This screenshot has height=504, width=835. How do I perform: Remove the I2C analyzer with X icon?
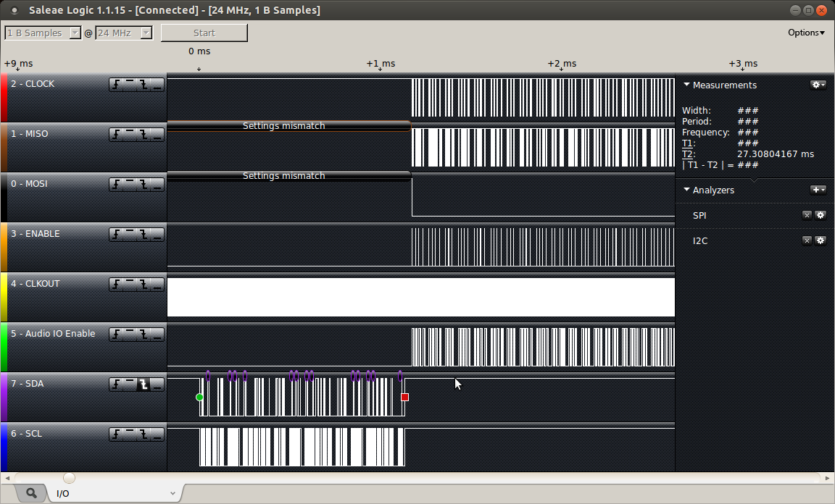click(x=807, y=240)
